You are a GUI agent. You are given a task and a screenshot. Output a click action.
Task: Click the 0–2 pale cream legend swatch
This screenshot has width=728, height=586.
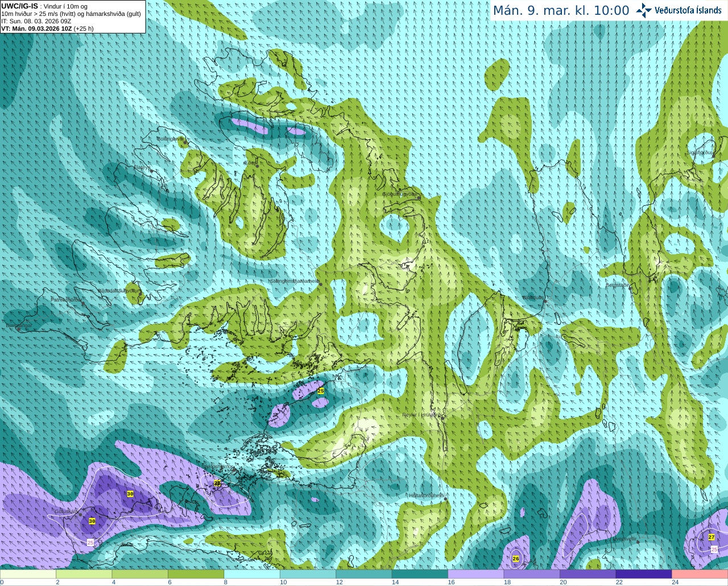[x=28, y=574]
